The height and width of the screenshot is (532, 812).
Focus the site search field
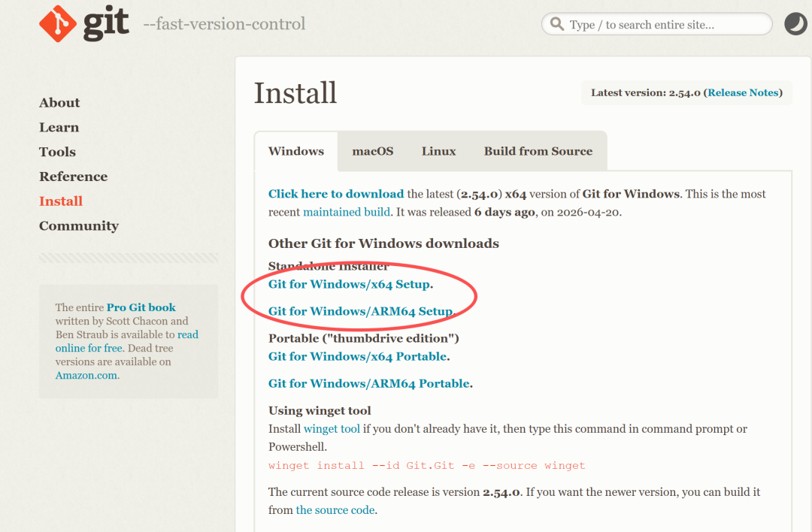tap(656, 24)
